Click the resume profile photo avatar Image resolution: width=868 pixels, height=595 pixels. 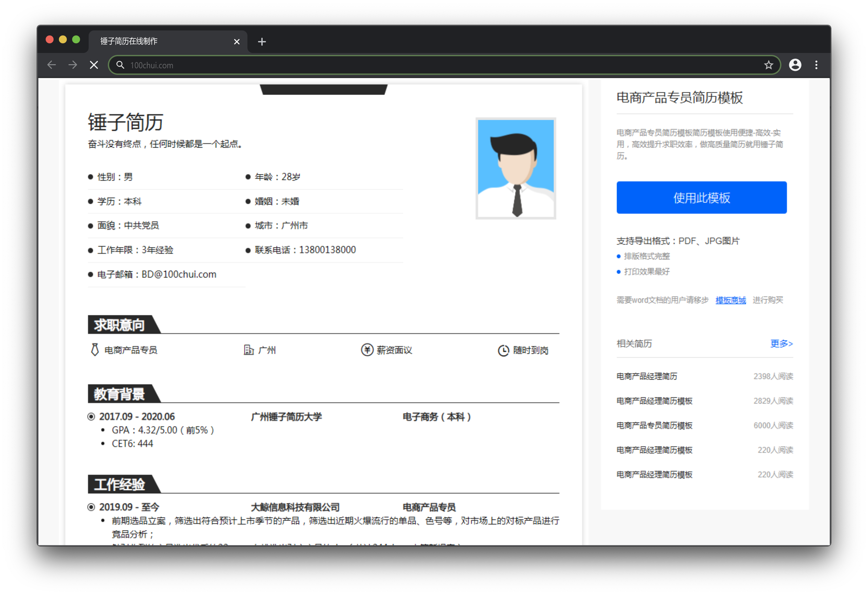(516, 168)
